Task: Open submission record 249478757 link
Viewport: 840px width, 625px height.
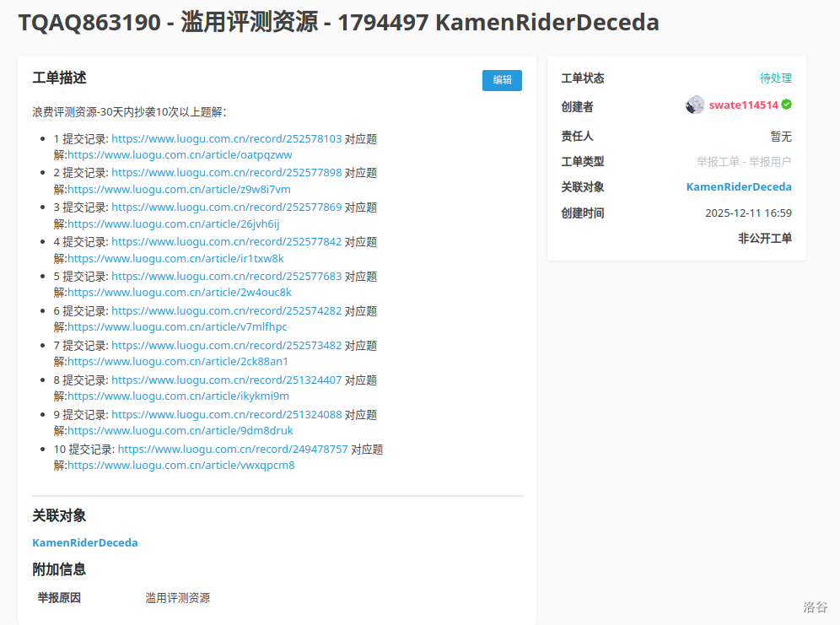Action: pos(233,450)
